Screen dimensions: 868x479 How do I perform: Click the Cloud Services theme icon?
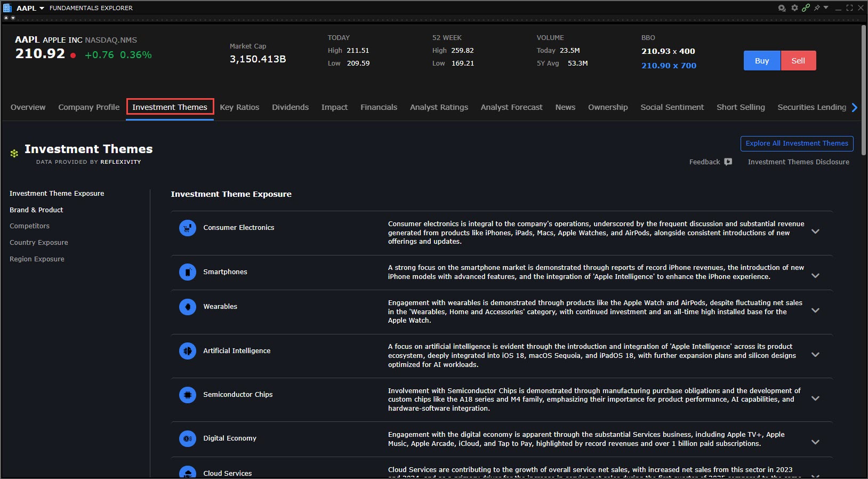[x=188, y=472]
